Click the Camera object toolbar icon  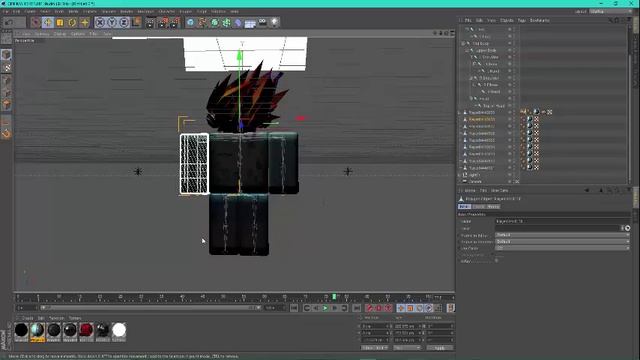pyautogui.click(x=262, y=22)
